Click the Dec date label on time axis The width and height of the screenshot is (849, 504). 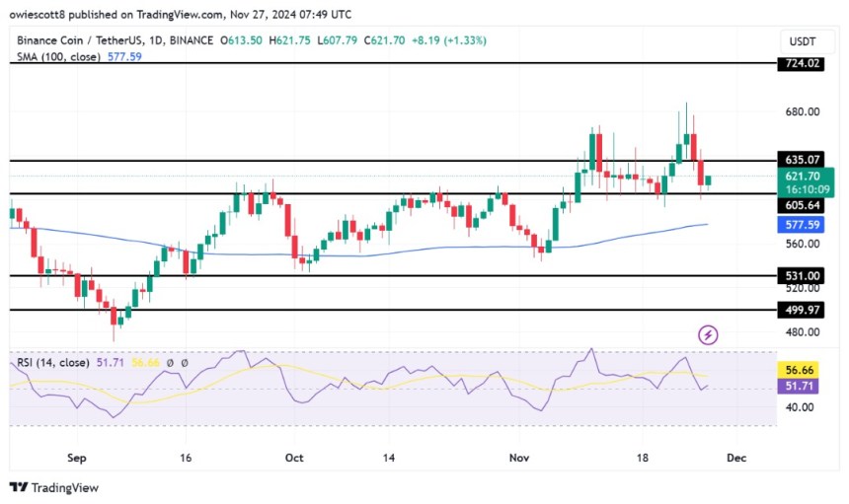click(736, 458)
